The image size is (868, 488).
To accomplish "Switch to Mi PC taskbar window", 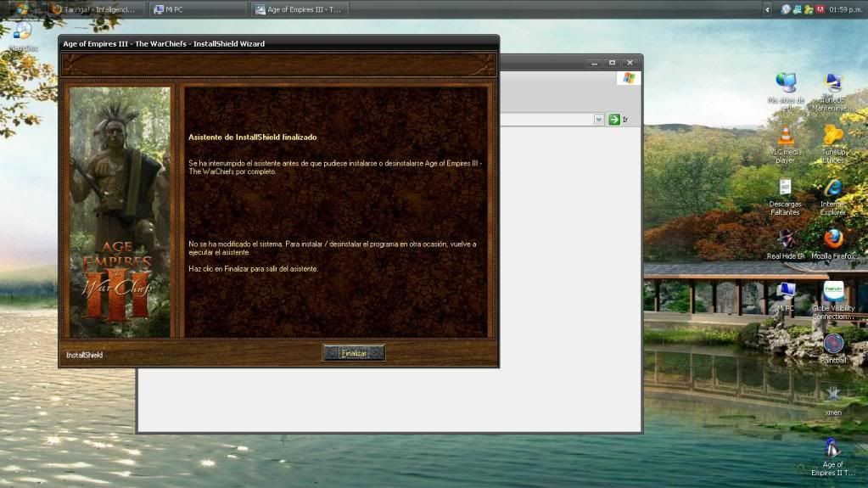I will pos(197,9).
